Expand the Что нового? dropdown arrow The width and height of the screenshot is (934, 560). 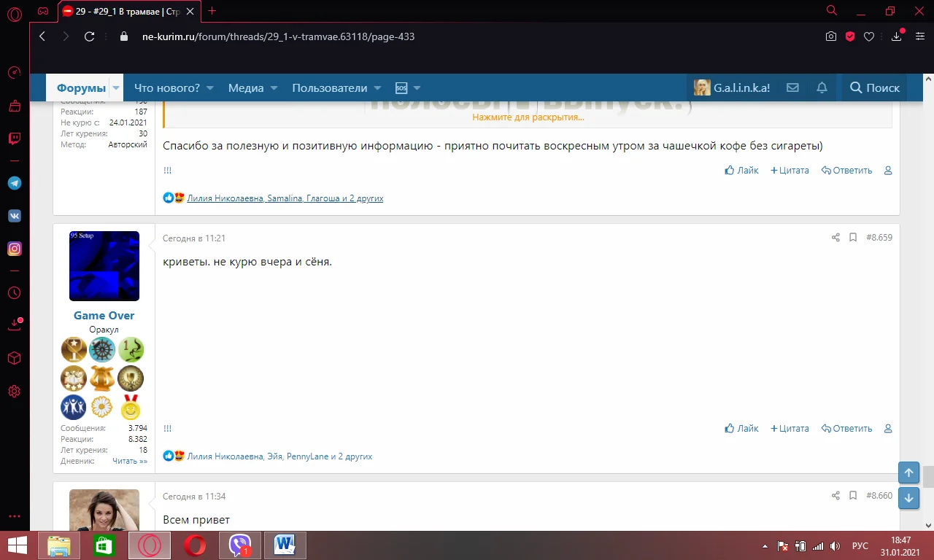click(x=210, y=88)
